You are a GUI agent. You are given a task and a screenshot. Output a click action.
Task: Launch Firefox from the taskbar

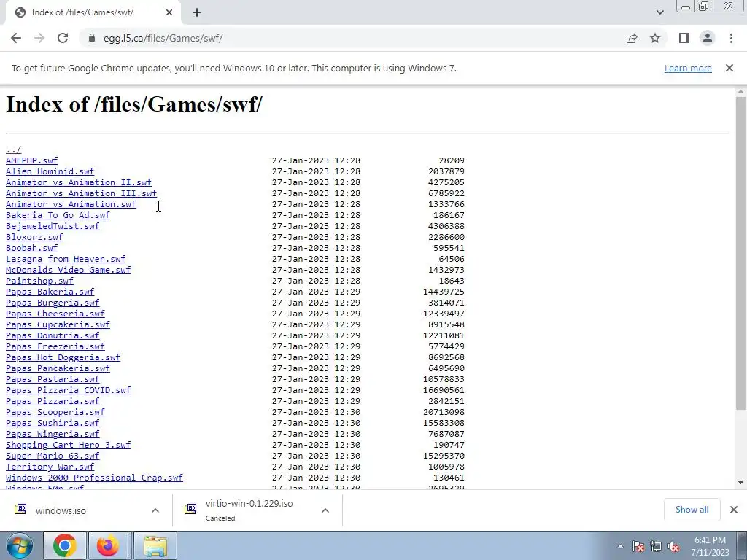(x=108, y=545)
